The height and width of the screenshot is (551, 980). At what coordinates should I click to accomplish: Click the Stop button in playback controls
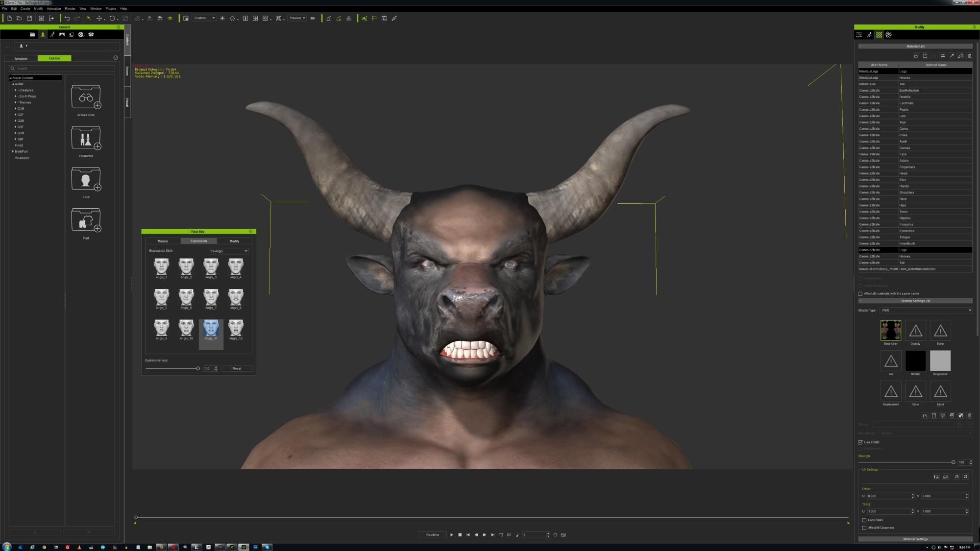click(x=460, y=535)
